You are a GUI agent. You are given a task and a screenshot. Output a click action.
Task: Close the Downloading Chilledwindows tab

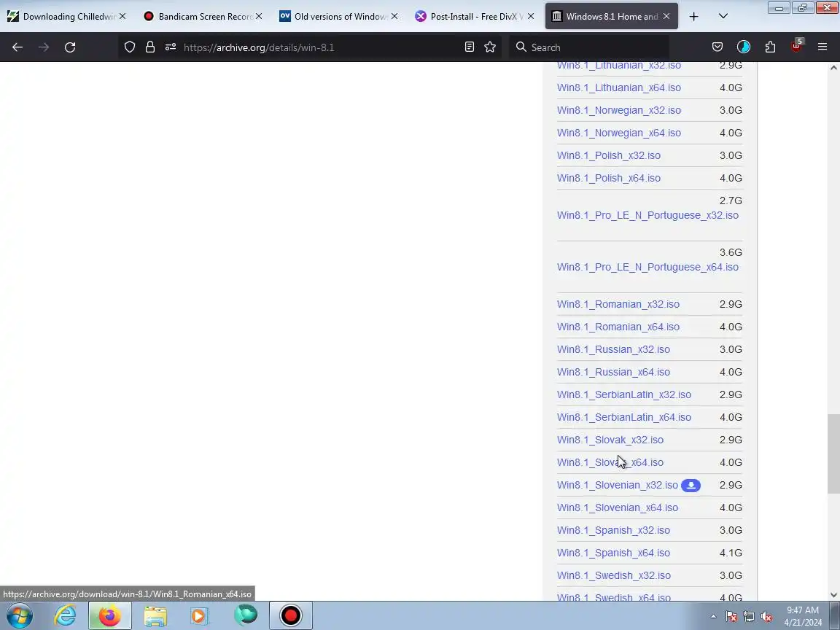[x=122, y=17]
